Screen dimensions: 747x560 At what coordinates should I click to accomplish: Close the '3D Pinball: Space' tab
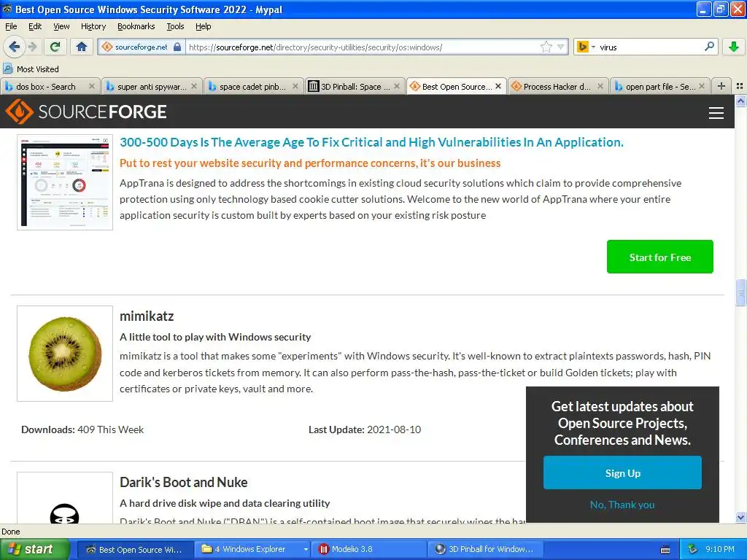(397, 86)
